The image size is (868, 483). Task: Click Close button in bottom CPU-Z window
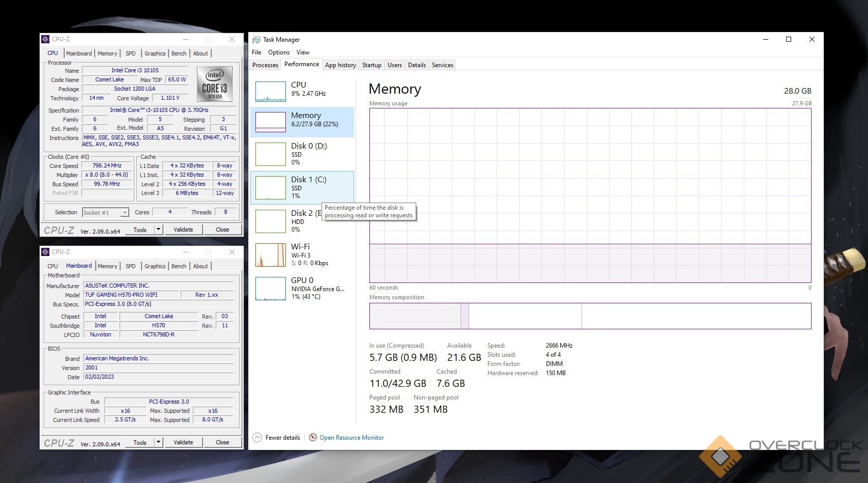(222, 442)
